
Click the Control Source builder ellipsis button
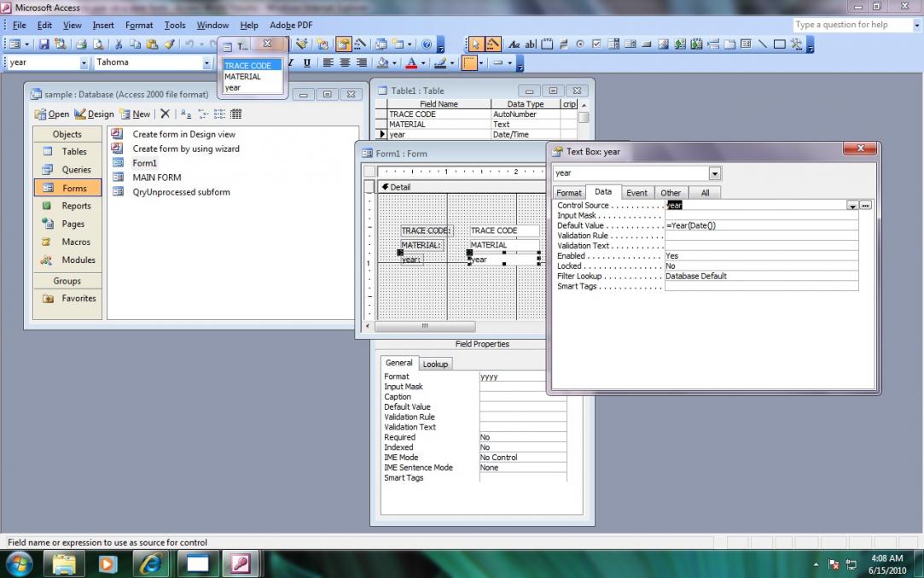pyautogui.click(x=865, y=205)
